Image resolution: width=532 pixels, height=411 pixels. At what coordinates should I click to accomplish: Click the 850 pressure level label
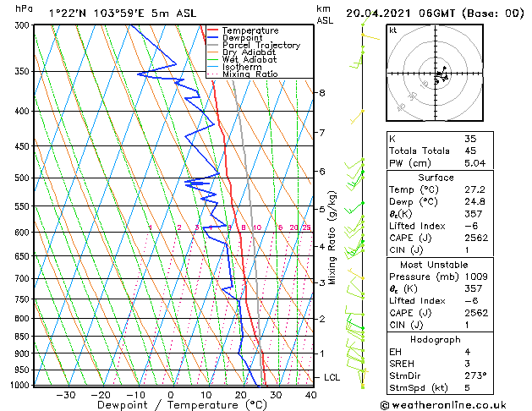(x=24, y=337)
